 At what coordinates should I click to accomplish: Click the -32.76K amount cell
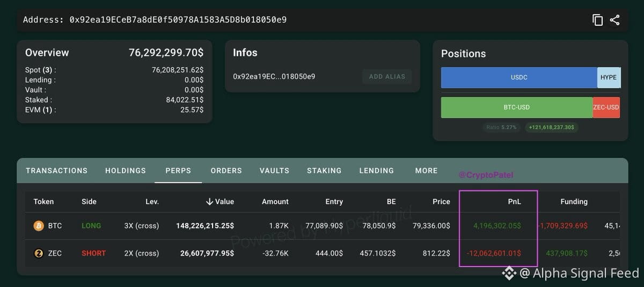pos(275,253)
